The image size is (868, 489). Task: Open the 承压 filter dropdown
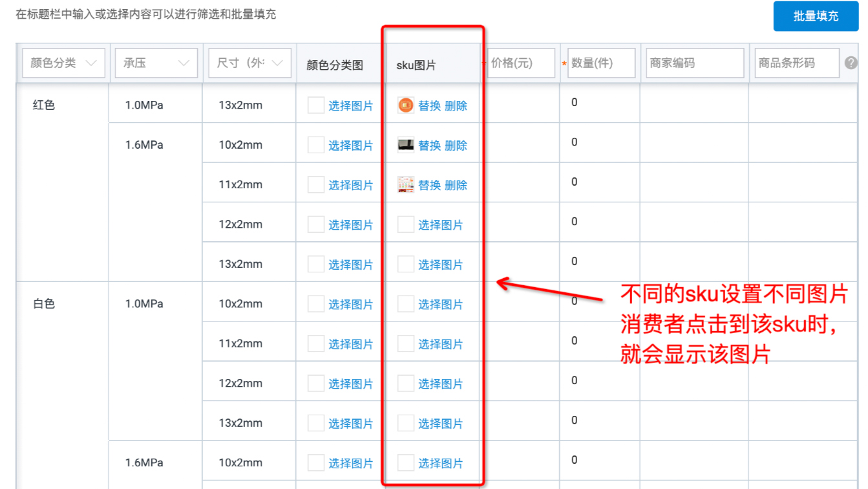[x=156, y=63]
